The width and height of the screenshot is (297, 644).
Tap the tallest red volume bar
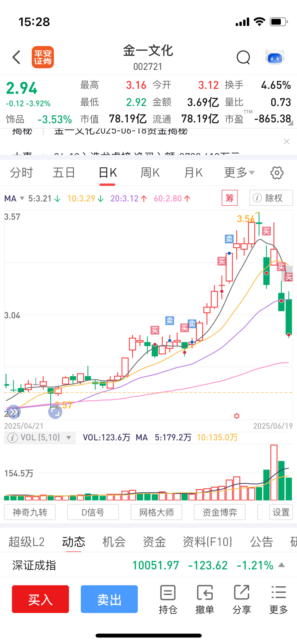pyautogui.click(x=274, y=472)
